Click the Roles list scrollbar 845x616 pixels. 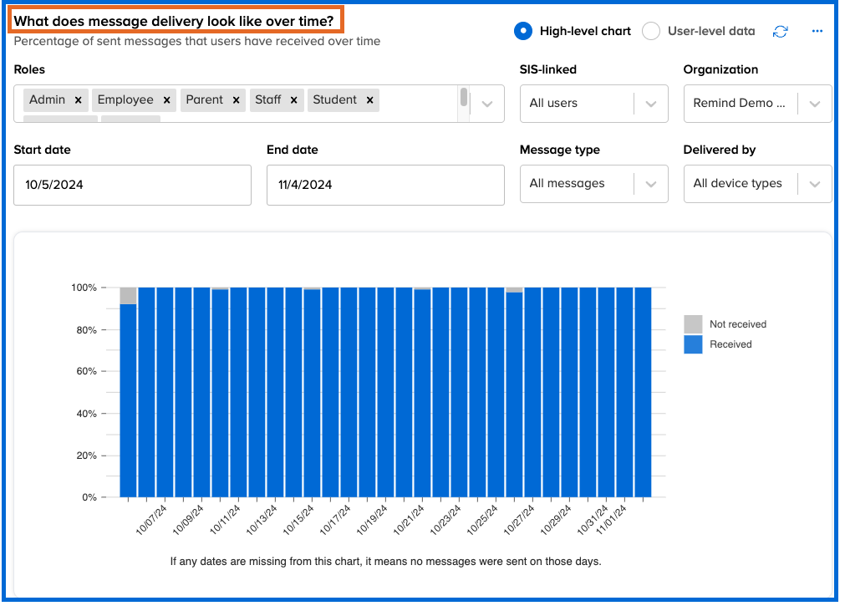point(463,97)
